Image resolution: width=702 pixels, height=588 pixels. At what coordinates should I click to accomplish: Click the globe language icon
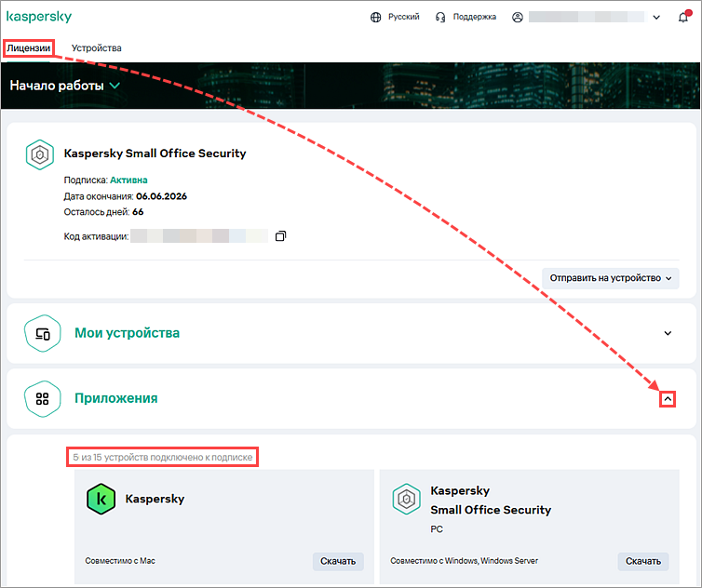click(375, 17)
